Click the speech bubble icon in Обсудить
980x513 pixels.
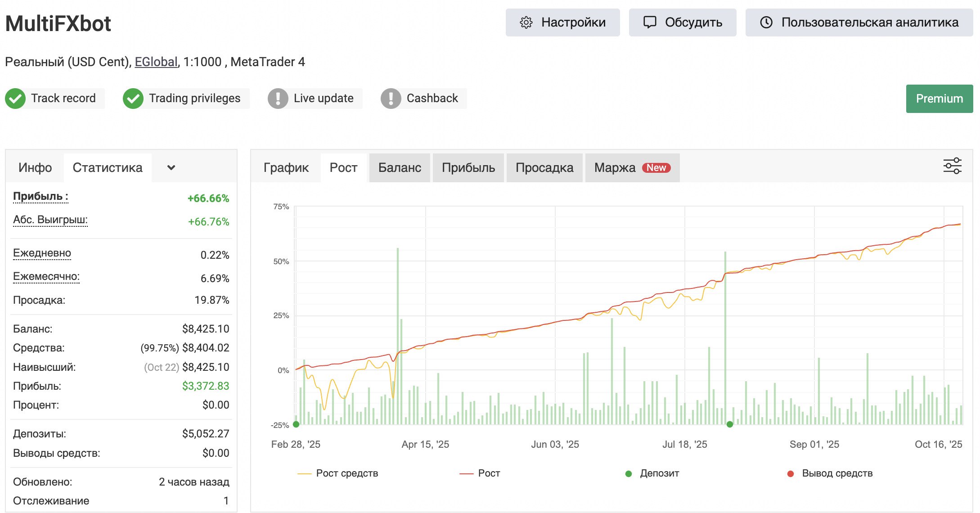[650, 22]
